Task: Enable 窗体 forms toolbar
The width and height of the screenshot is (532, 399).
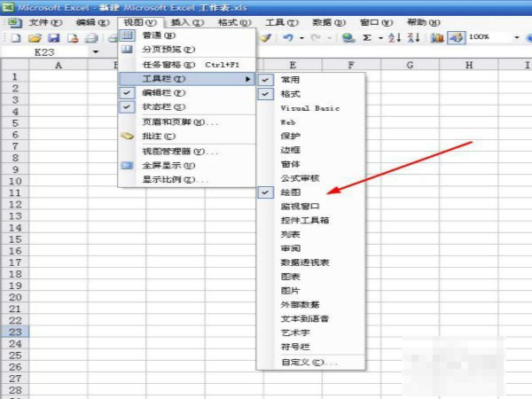Action: click(x=311, y=164)
